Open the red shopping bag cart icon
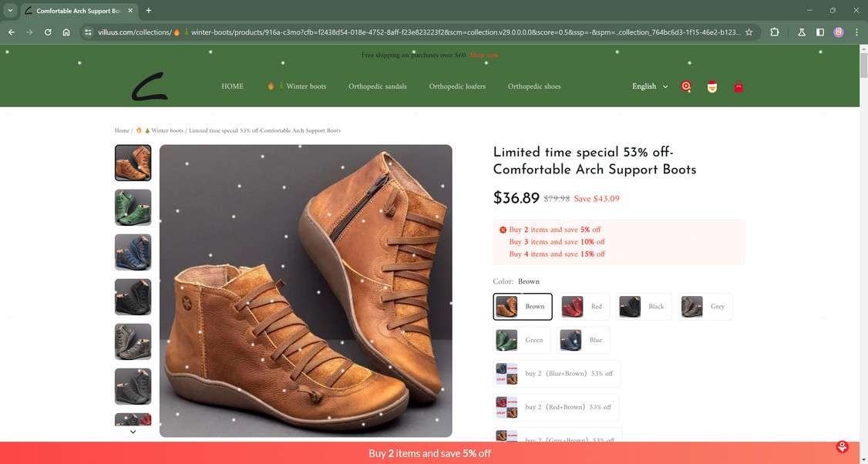The image size is (868, 464). click(x=738, y=86)
